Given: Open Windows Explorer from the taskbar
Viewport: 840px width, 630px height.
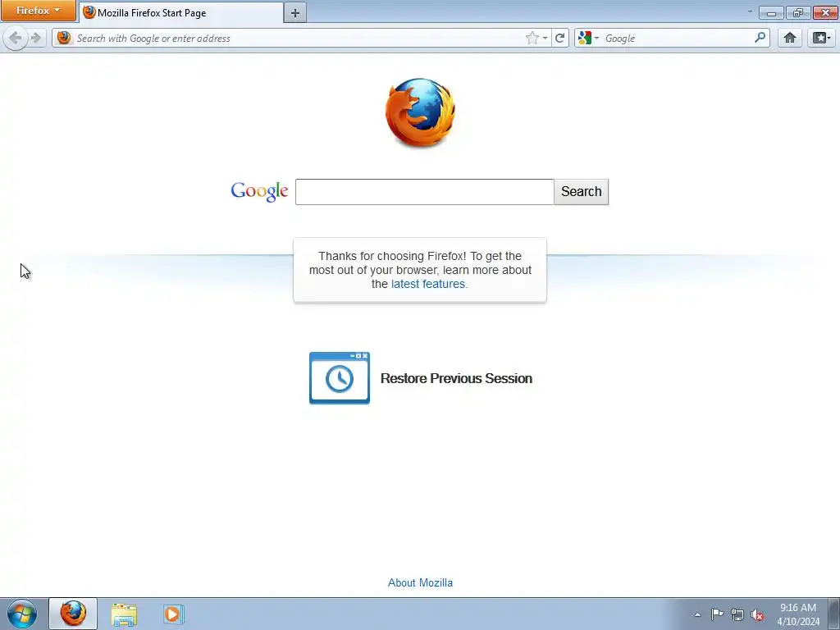Looking at the screenshot, I should (124, 614).
